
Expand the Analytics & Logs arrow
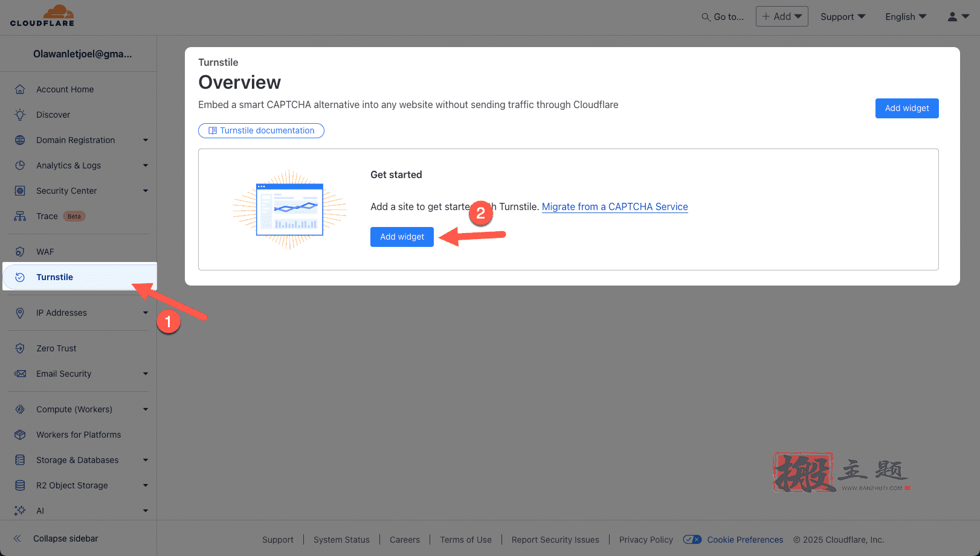pyautogui.click(x=146, y=165)
